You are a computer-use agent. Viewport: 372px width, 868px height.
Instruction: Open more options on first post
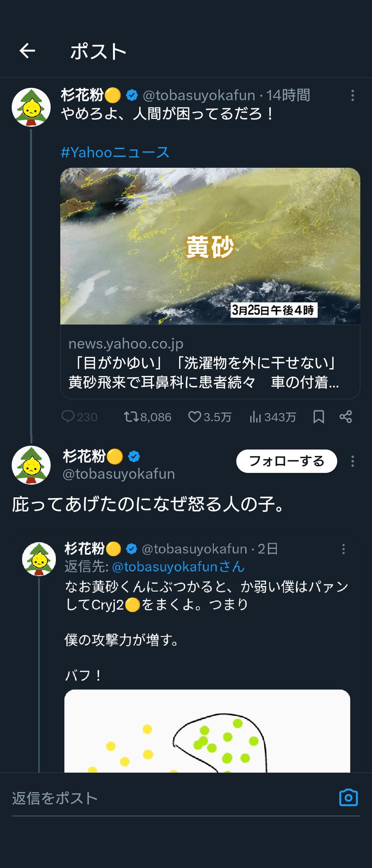tap(352, 95)
